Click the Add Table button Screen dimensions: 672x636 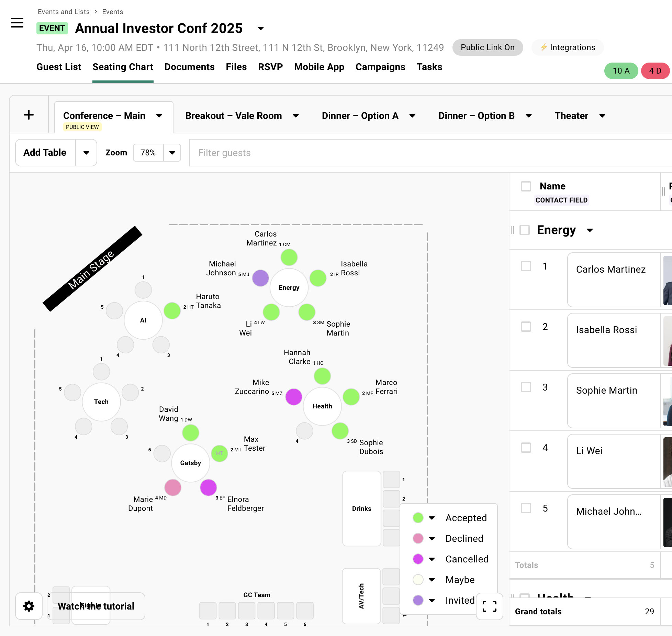point(45,153)
